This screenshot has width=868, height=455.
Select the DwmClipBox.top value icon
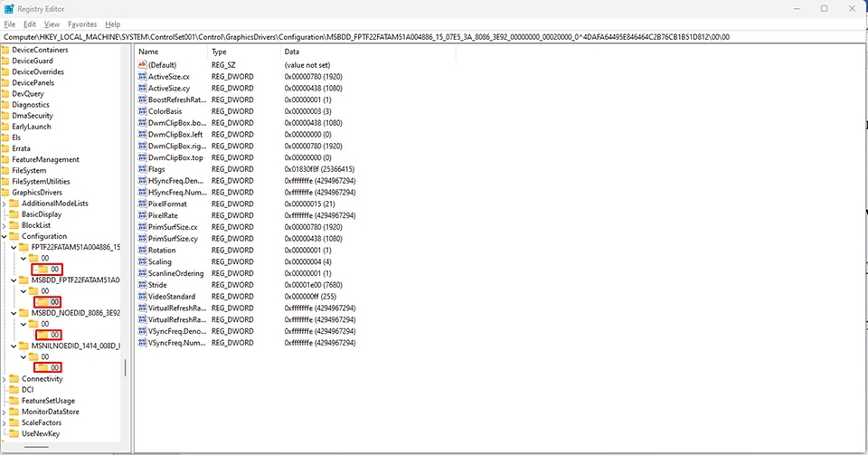pos(142,157)
